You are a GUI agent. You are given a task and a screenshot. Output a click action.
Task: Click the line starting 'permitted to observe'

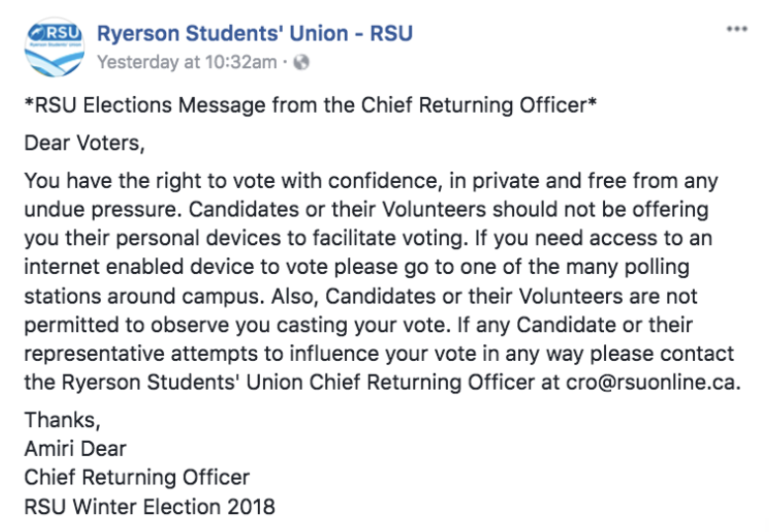(x=358, y=325)
